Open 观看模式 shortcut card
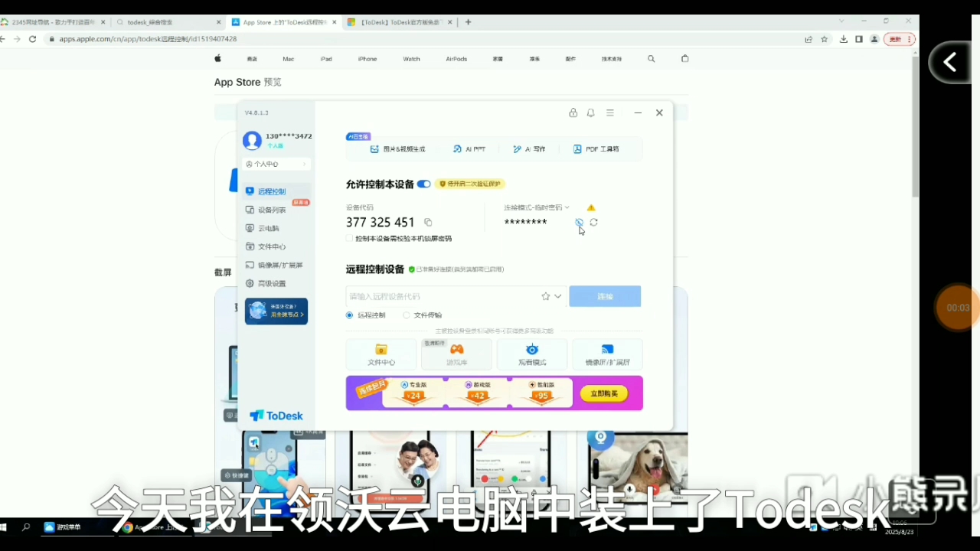The image size is (980, 551). [x=532, y=354]
